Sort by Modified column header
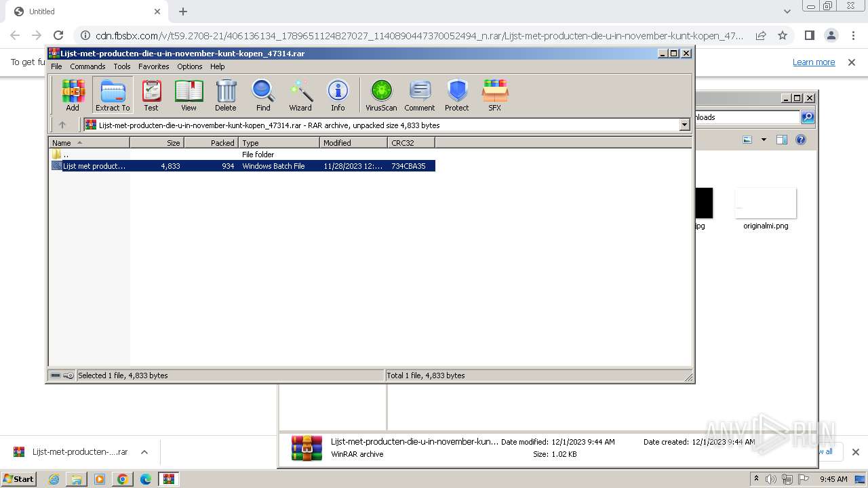868x488 pixels. (353, 142)
